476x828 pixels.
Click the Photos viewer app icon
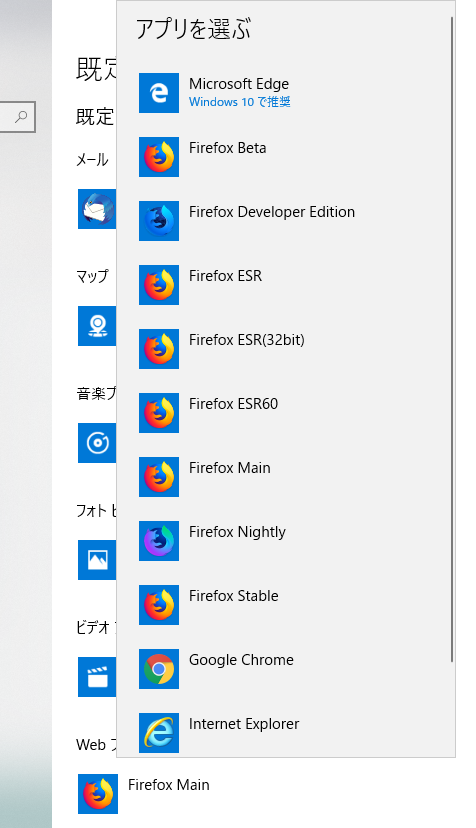(x=97, y=560)
